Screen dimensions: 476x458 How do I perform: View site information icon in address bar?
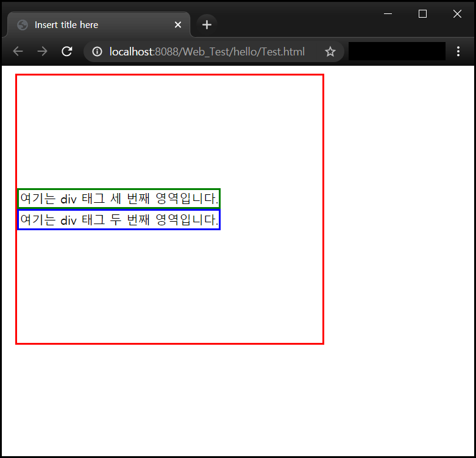[x=97, y=52]
